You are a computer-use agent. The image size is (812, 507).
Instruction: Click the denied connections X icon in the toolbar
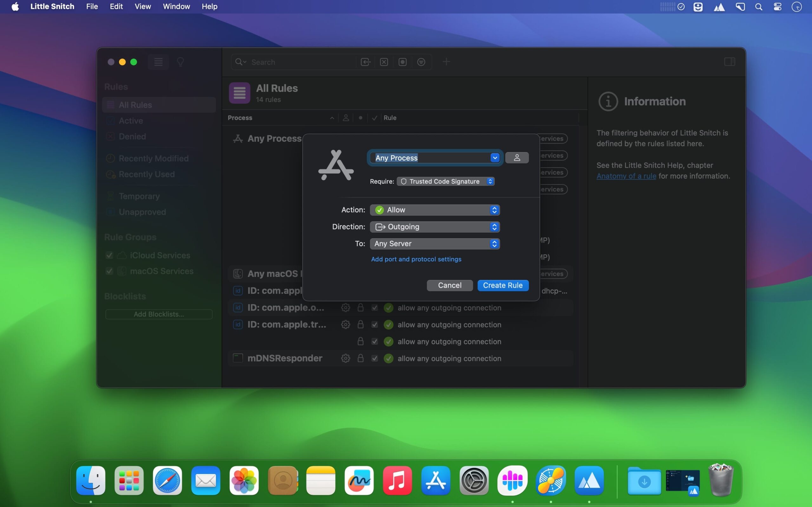pyautogui.click(x=384, y=62)
